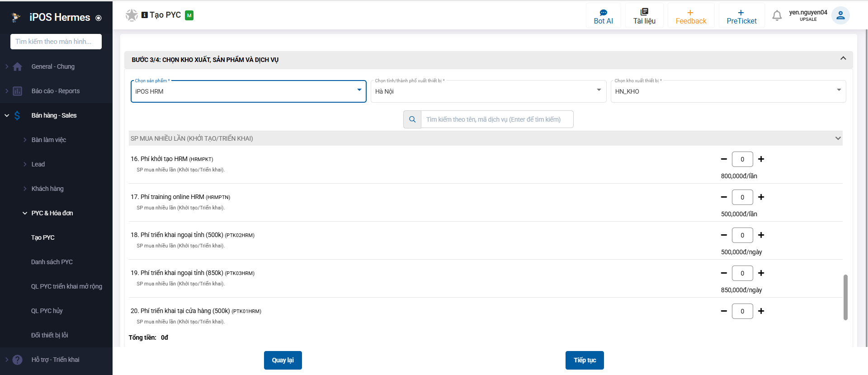Viewport: 868px width, 375px height.
Task: Collapse the PYC & Hóa đơn submenu
Action: pos(25,213)
